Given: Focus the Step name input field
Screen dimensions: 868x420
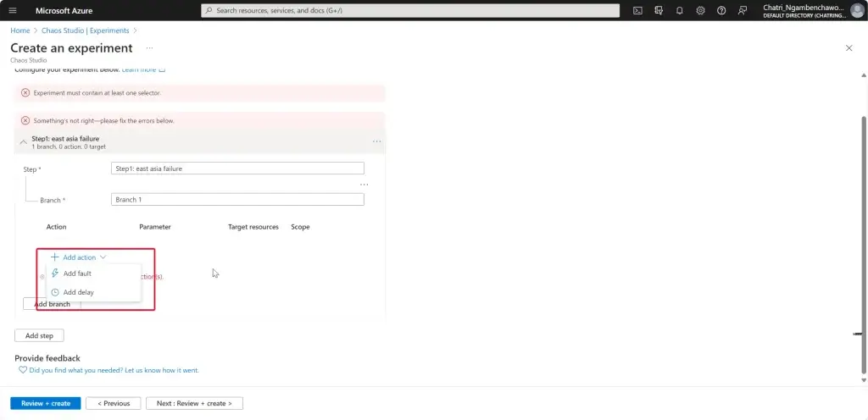Looking at the screenshot, I should coord(237,169).
